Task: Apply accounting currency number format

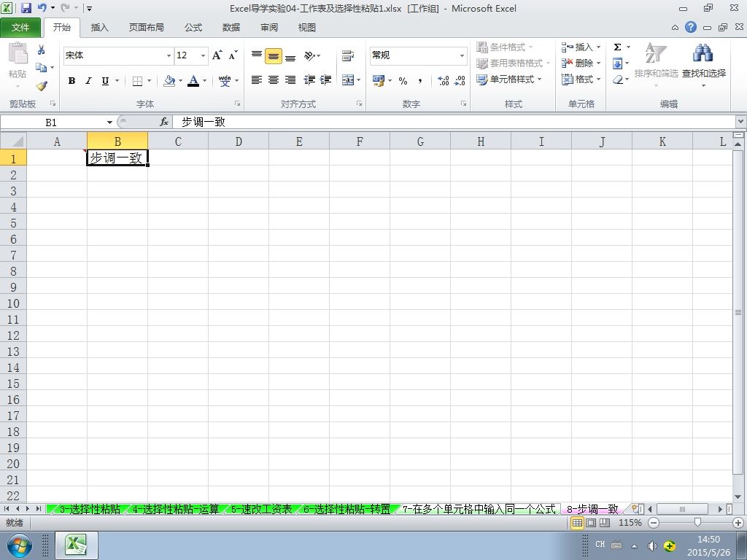Action: point(379,80)
